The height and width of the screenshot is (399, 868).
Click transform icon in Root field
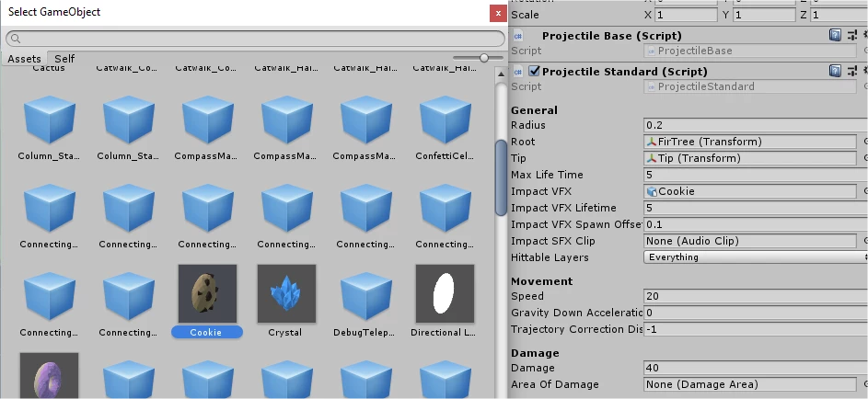tap(652, 142)
